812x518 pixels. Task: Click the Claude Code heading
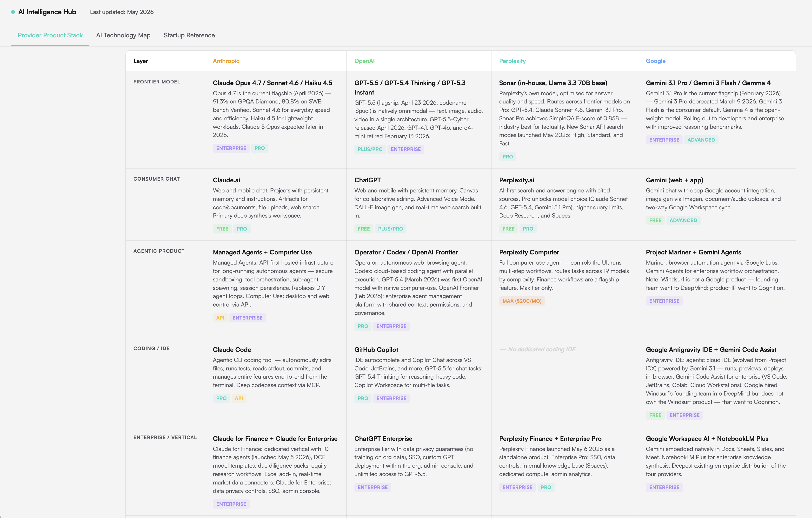click(232, 350)
